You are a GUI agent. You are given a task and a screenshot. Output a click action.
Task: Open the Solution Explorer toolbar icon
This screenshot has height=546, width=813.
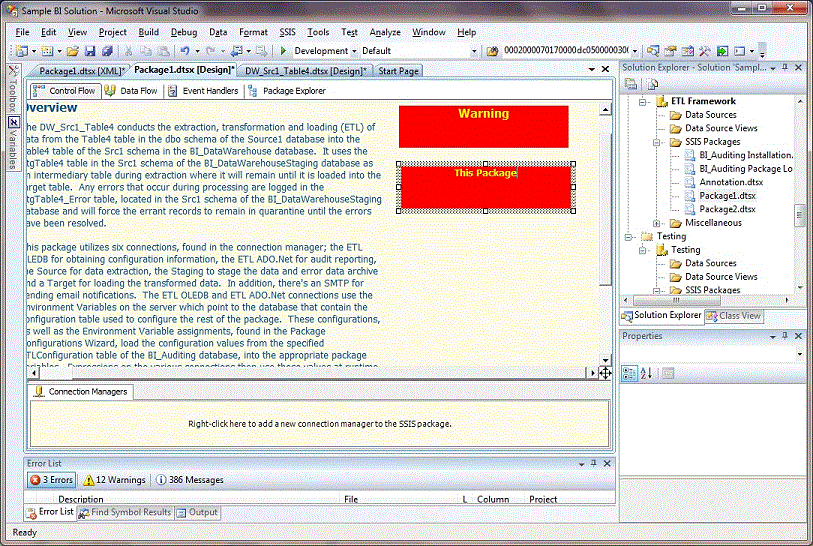click(x=653, y=51)
